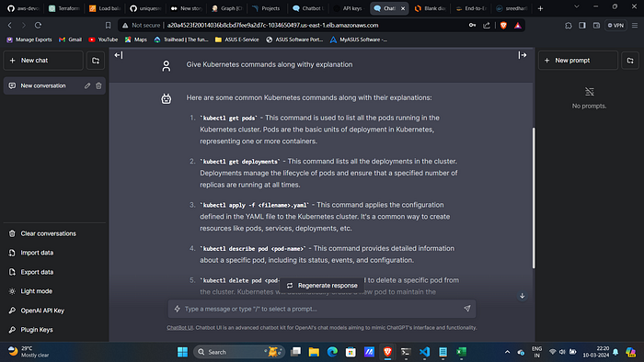The image size is (644, 362).
Task: Open Gmail bookmark
Action: click(x=70, y=40)
